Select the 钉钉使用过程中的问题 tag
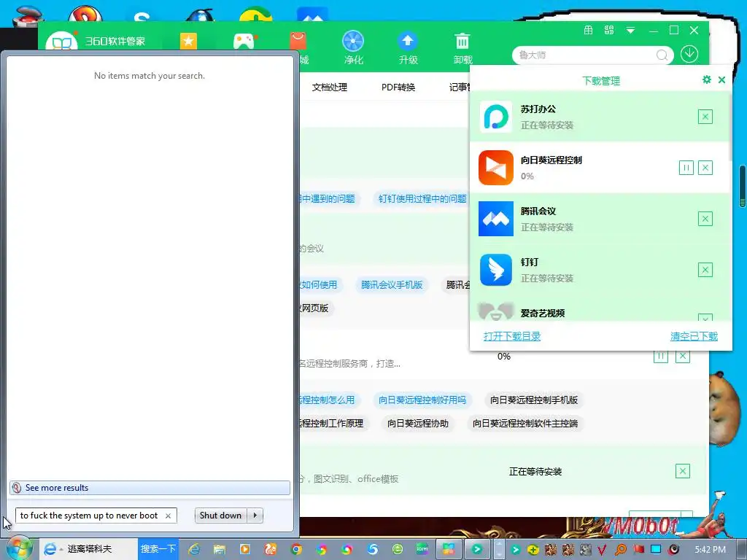The width and height of the screenshot is (747, 560). [x=422, y=198]
